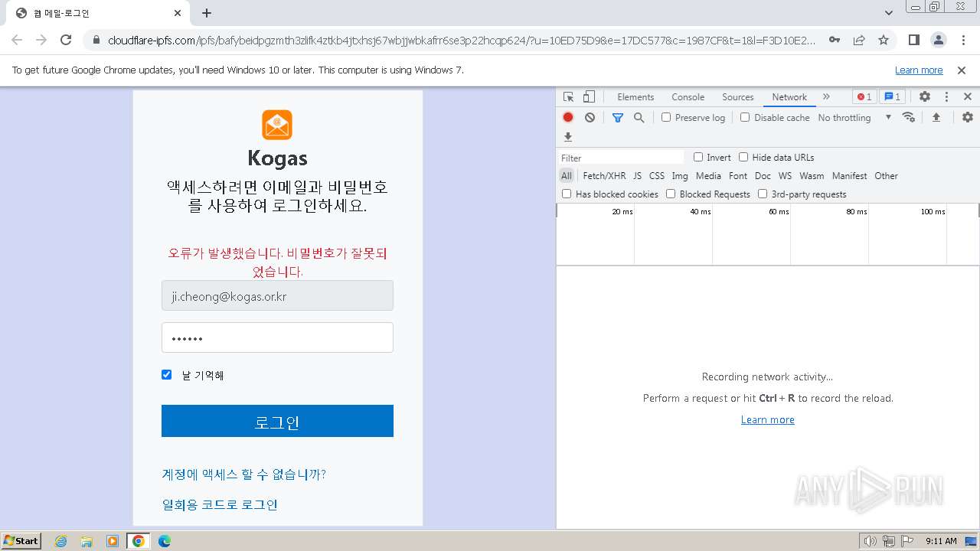The height and width of the screenshot is (551, 980).
Task: Open Learn more link in update bar
Action: (x=919, y=70)
